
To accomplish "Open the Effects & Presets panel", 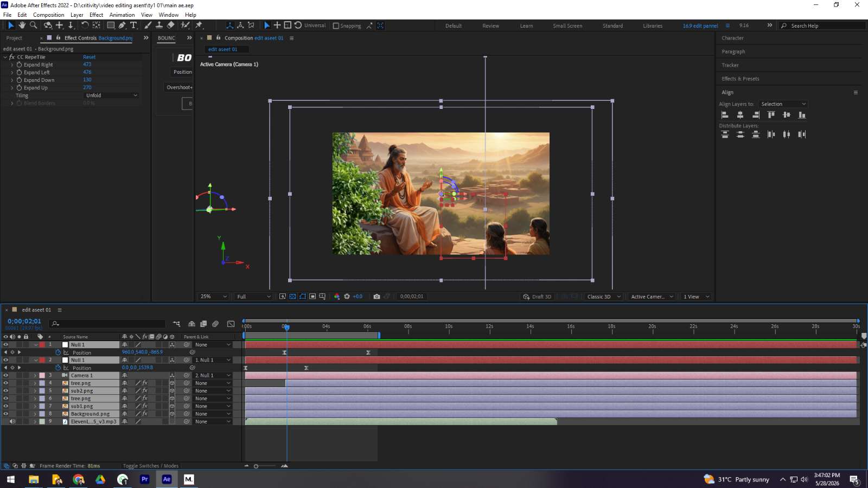I will (x=740, y=79).
